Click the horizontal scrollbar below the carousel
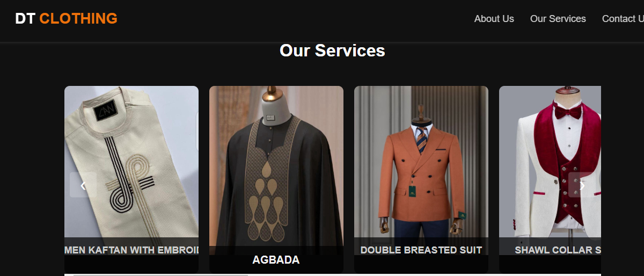This screenshot has height=276, width=644. click(333, 275)
